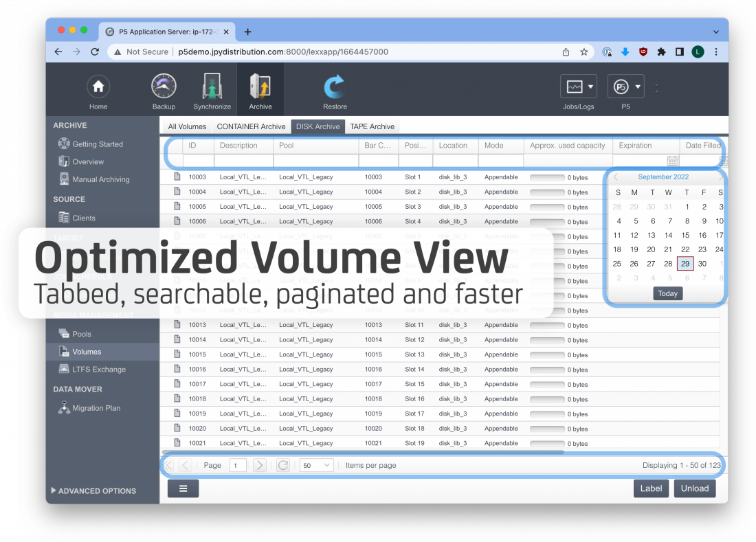Sort by the Mode column header
The width and height of the screenshot is (756, 542).
click(500, 146)
